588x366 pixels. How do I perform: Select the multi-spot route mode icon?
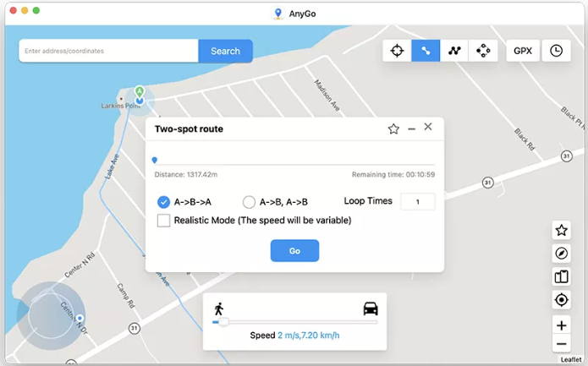tap(454, 51)
